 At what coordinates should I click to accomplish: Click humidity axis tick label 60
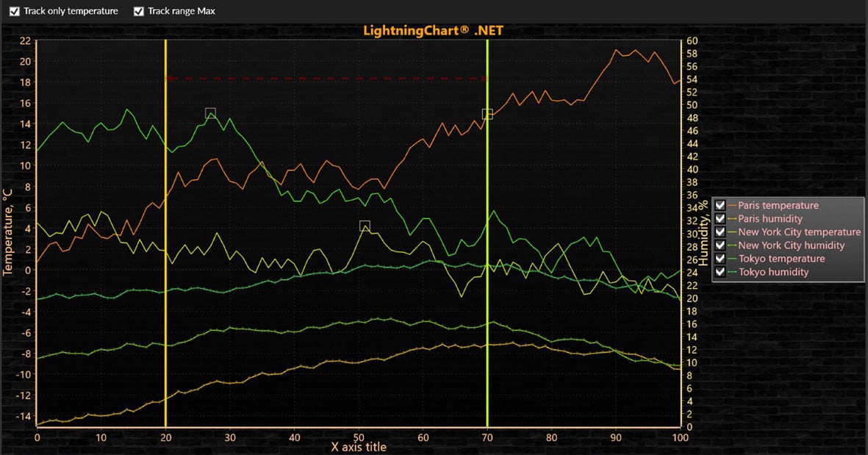pos(692,41)
